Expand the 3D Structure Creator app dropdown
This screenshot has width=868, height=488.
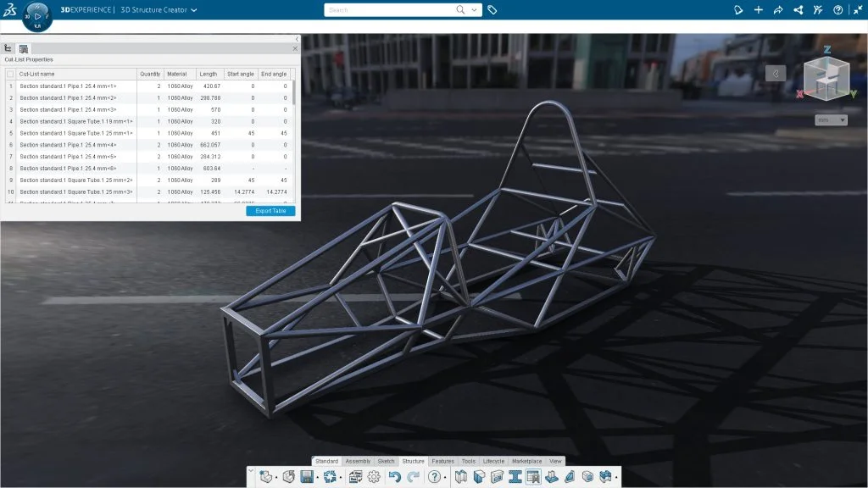coord(194,10)
